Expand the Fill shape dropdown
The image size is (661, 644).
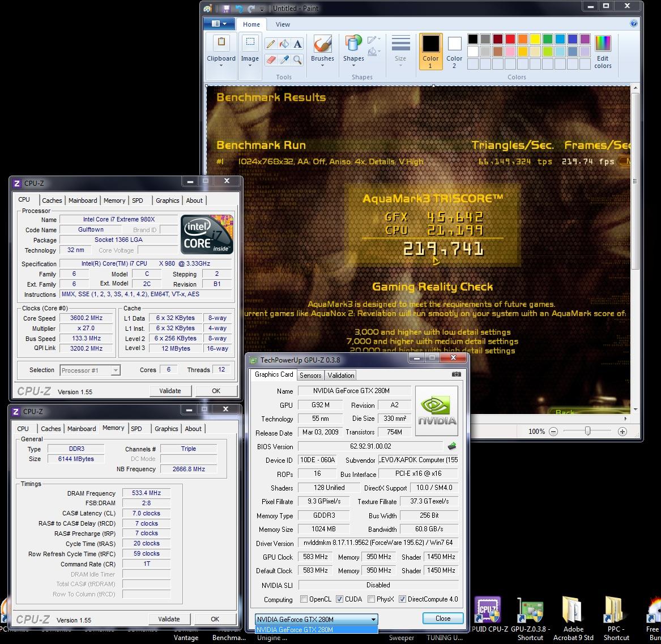click(374, 52)
